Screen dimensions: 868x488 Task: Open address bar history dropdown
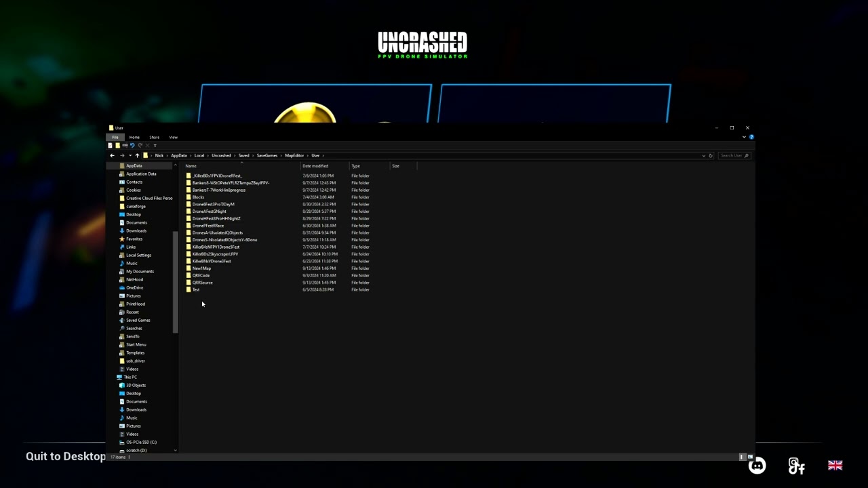point(704,155)
